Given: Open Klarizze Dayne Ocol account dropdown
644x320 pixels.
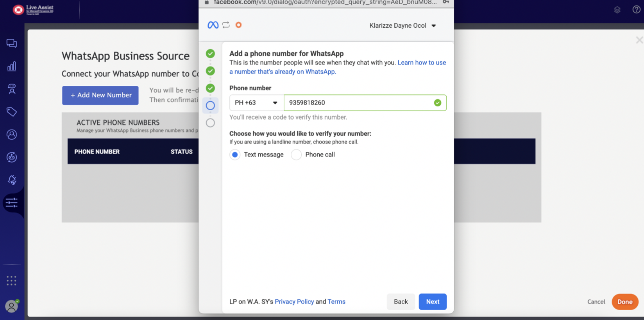Looking at the screenshot, I should point(402,25).
